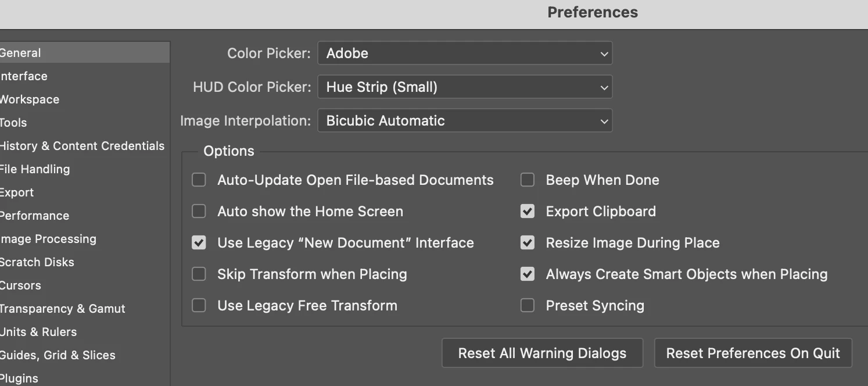Enable the Preset Syncing checkbox
This screenshot has height=386, width=868.
(x=528, y=306)
